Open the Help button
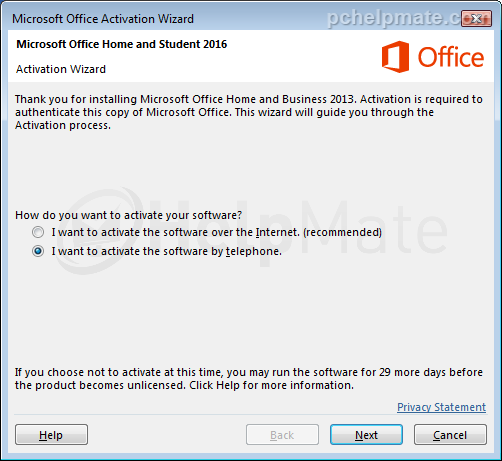 51,435
